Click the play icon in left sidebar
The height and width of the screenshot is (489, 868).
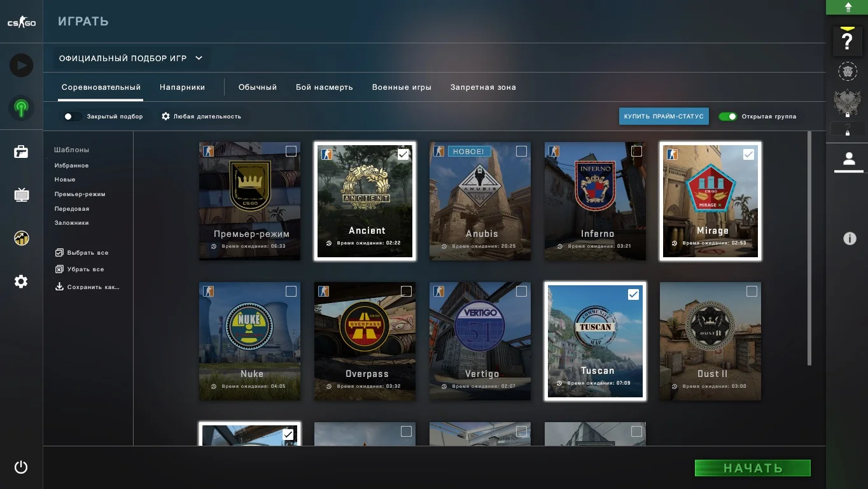(x=21, y=66)
